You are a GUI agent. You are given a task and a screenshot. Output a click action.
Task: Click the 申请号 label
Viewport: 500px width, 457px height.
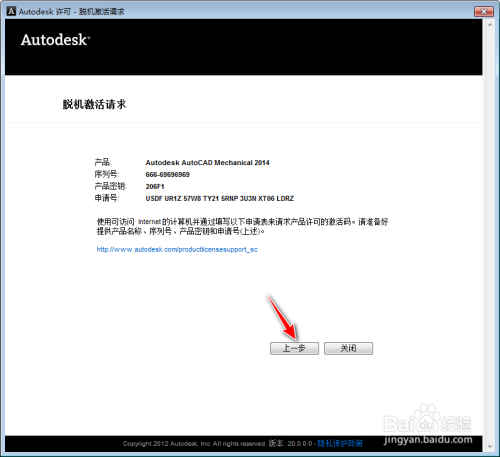click(x=107, y=198)
